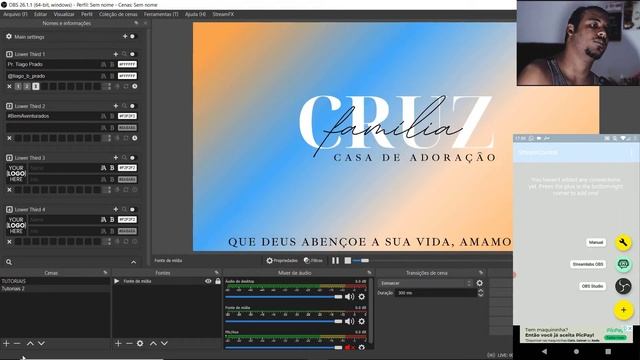Image resolution: width=640 pixels, height=360 pixels.
Task: Add item with Main settings plus icon
Action: coord(125,36)
